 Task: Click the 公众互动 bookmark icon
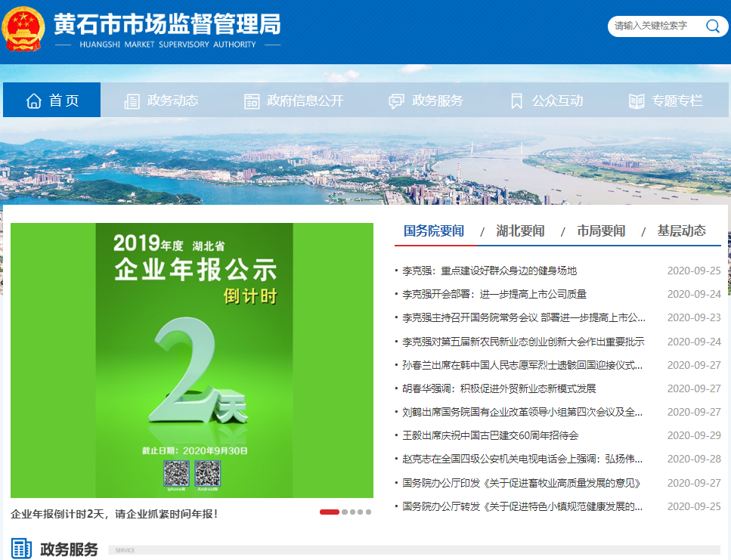pos(516,101)
